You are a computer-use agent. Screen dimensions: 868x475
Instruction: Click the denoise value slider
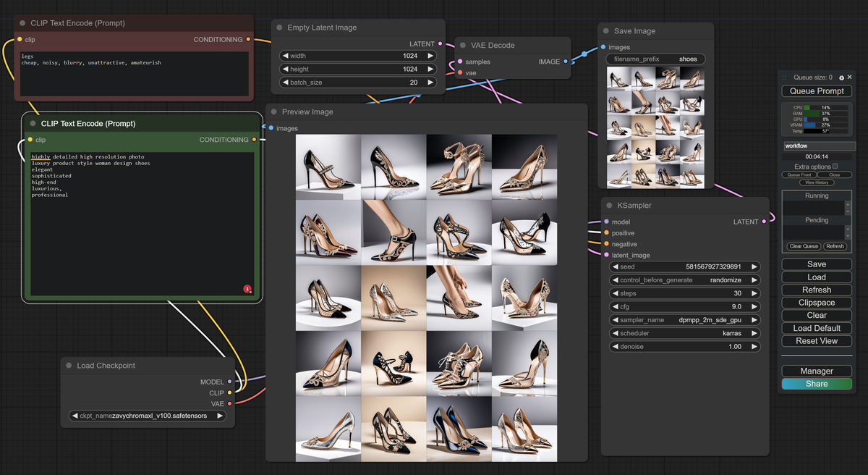[x=684, y=346]
